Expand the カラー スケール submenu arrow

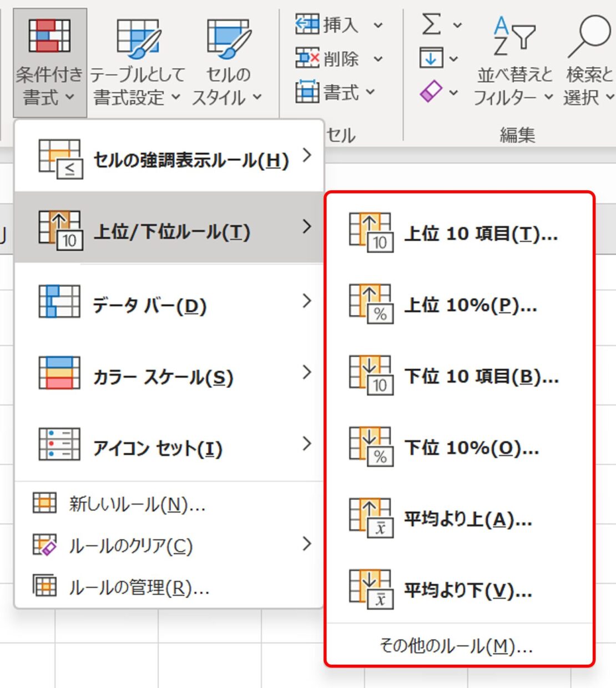(307, 372)
